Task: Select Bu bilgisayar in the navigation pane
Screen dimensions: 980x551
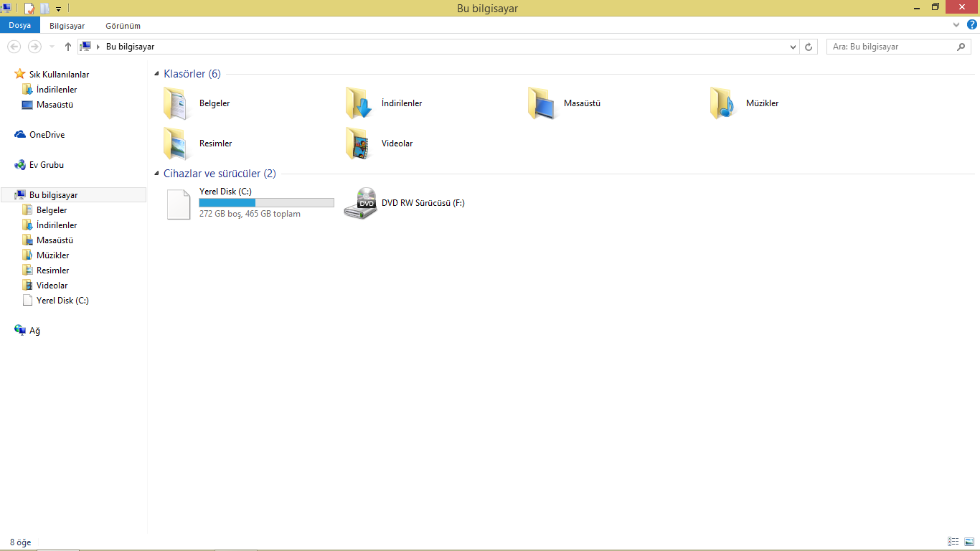Action: coord(73,195)
